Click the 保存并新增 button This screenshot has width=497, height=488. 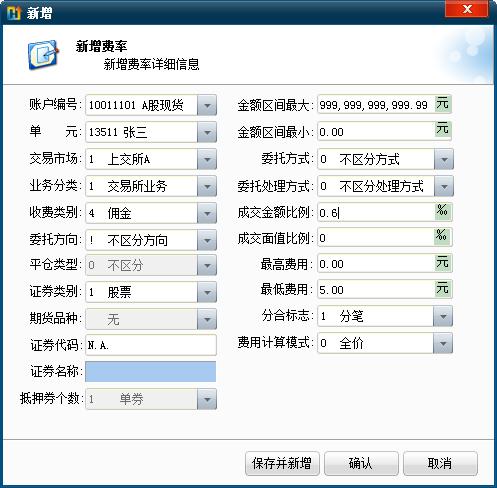[x=282, y=463]
